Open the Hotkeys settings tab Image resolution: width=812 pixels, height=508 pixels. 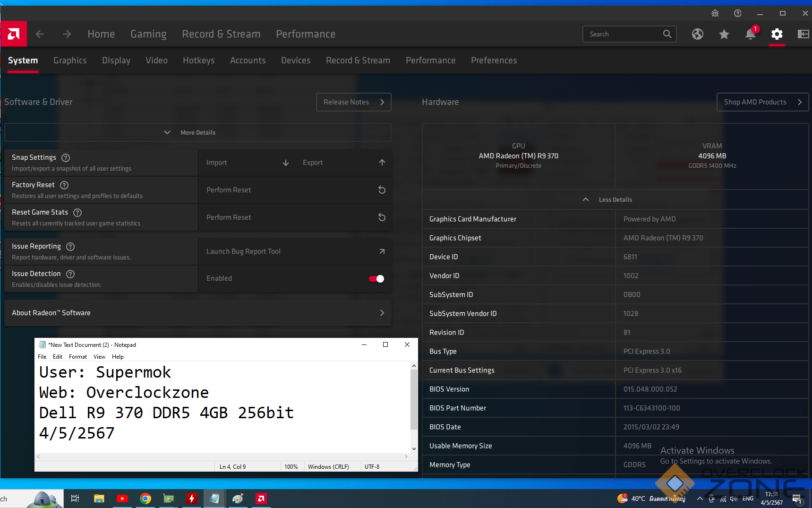click(198, 60)
